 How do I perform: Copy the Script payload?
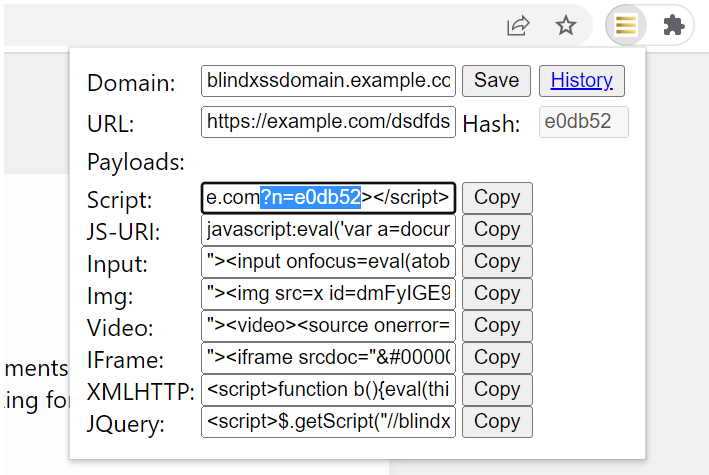coord(497,198)
